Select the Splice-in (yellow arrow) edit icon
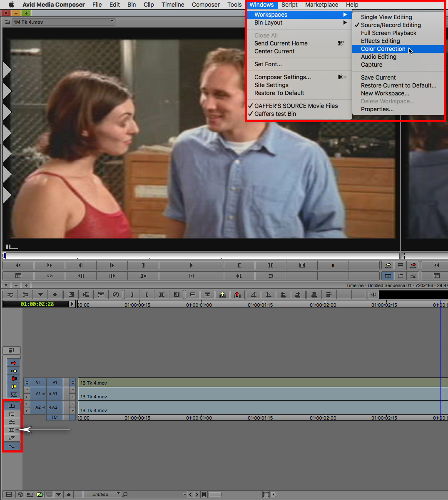Image resolution: width=448 pixels, height=500 pixels. coord(13,371)
